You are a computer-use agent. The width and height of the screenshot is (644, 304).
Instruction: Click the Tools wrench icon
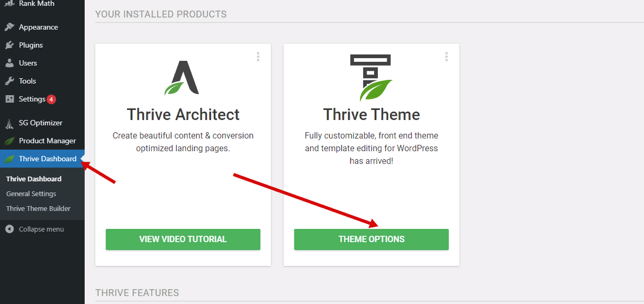pos(10,81)
